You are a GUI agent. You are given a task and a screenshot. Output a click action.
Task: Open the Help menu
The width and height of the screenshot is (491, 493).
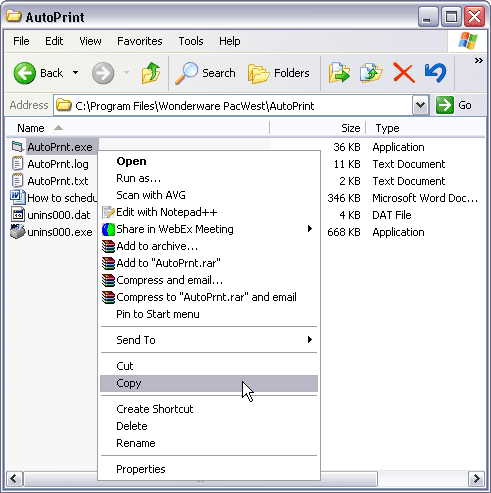click(x=229, y=41)
